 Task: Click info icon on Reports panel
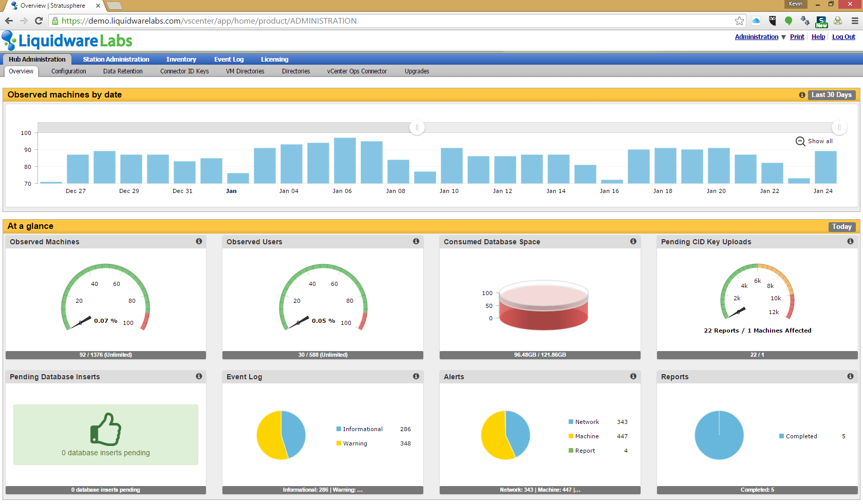pyautogui.click(x=851, y=376)
